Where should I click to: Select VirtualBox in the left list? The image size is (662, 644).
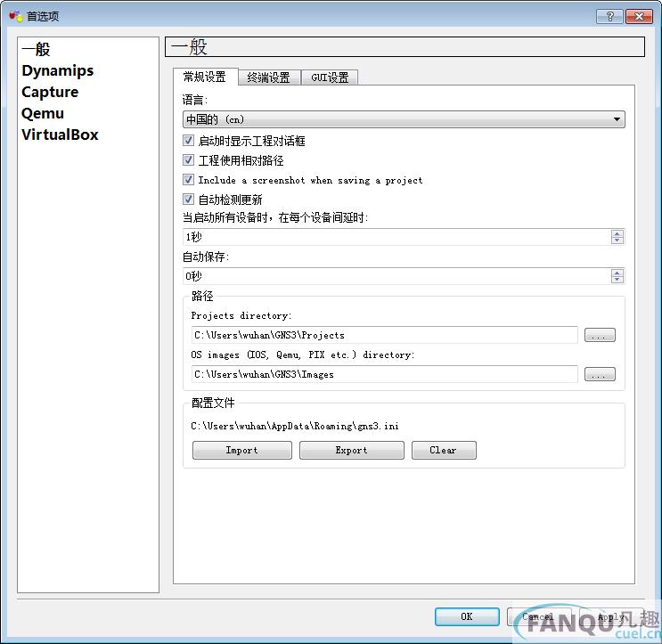click(x=60, y=135)
